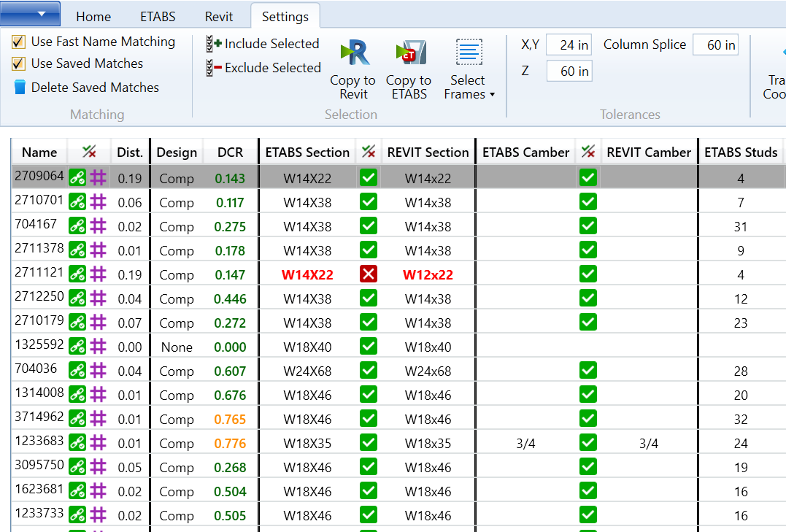Open Select Frames dropdown
Screen dimensions: 786x532
(469, 69)
